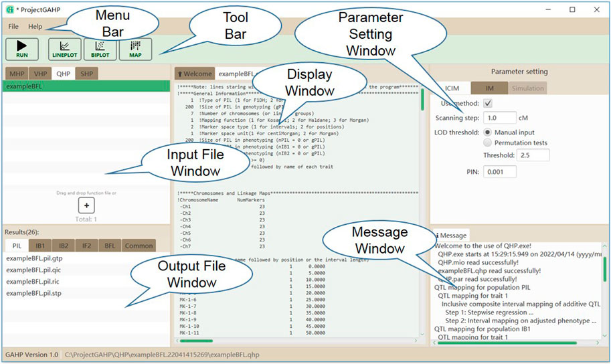Switch to the Common results tab
611x364 pixels.
pyautogui.click(x=139, y=246)
